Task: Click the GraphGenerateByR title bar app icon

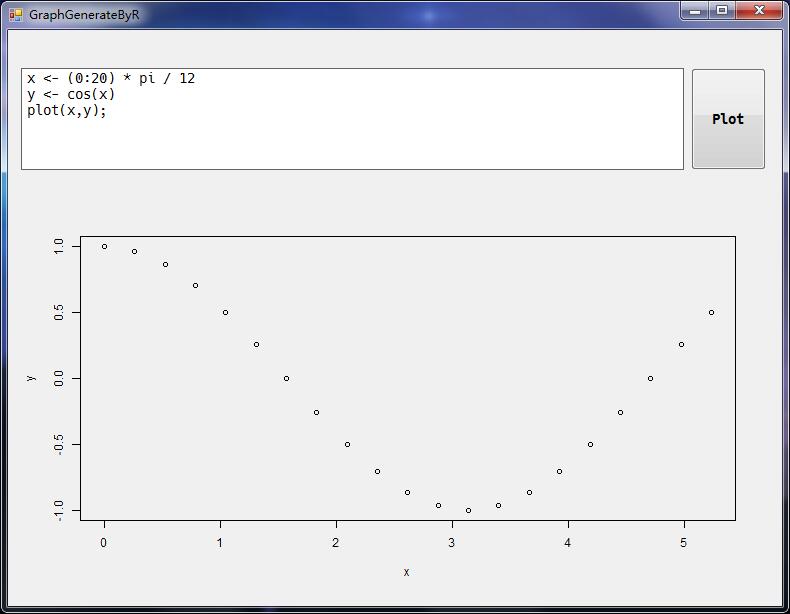Action: click(16, 15)
